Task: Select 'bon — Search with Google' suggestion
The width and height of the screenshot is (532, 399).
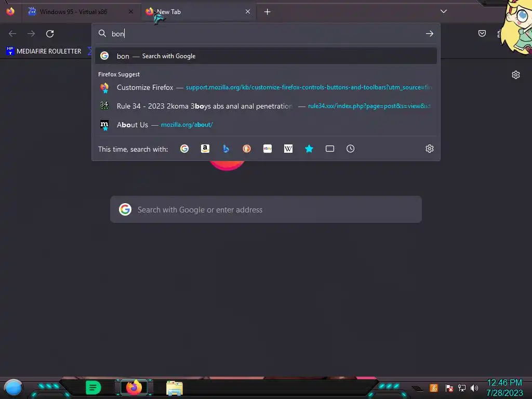Action: tap(265, 56)
